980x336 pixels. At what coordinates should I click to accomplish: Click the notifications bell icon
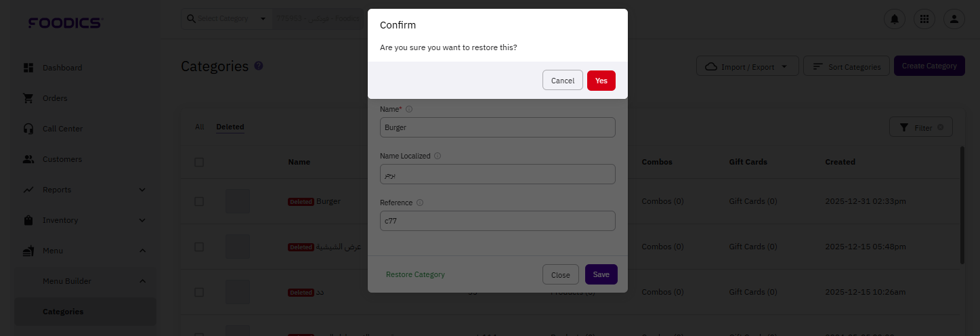coord(895,19)
